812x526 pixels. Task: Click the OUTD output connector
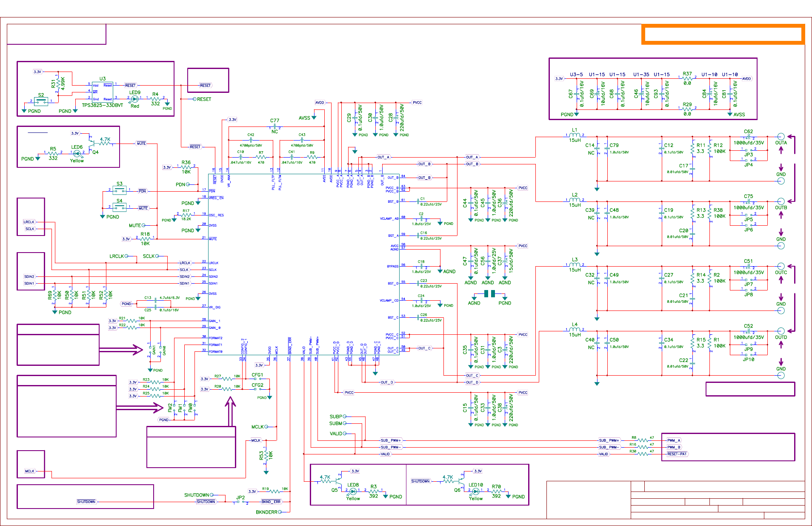click(x=781, y=331)
